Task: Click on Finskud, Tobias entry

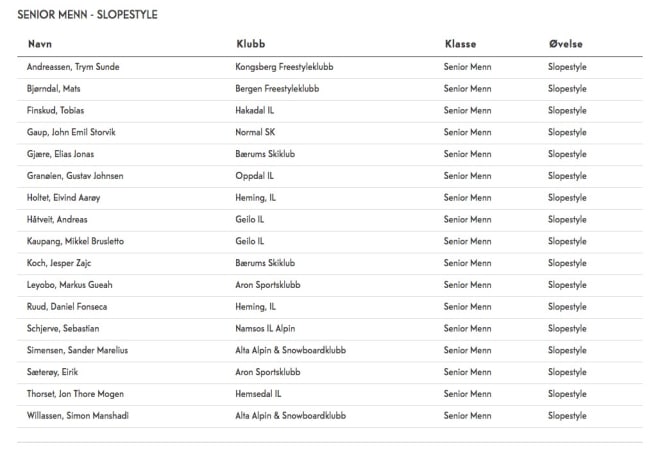Action: point(56,110)
